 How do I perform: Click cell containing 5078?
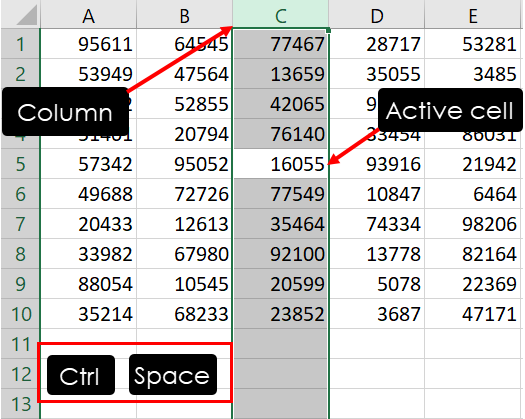point(377,284)
